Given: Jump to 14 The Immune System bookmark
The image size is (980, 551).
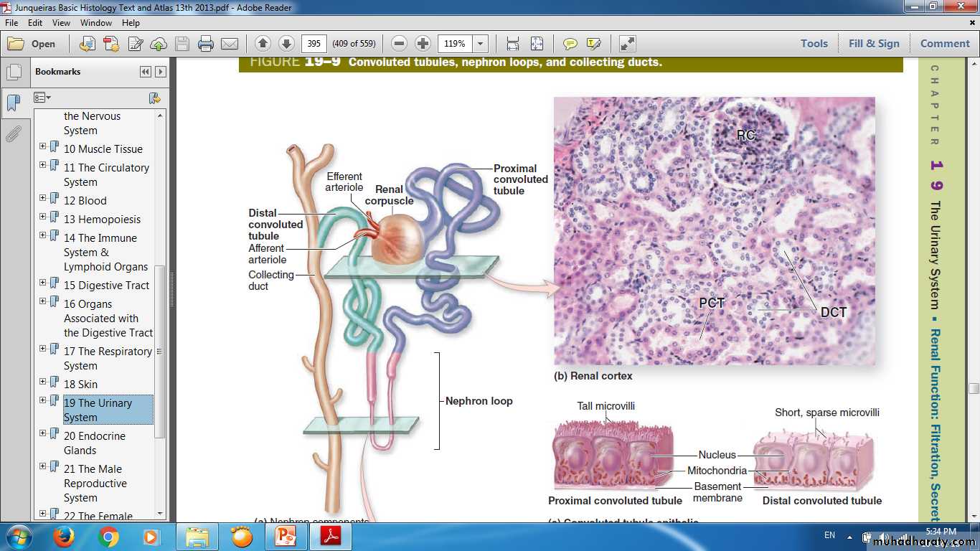Looking at the screenshot, I should pos(108,253).
